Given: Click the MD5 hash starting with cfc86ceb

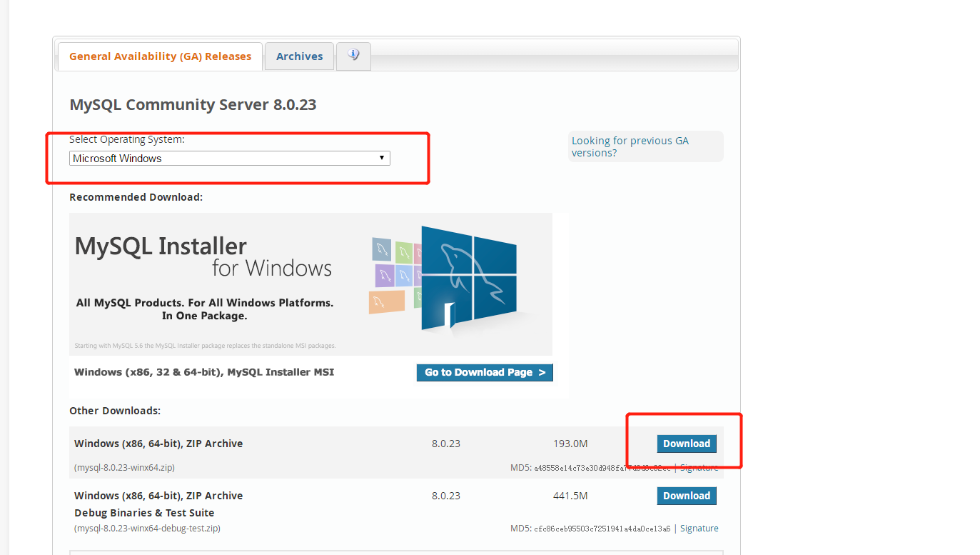Looking at the screenshot, I should [x=602, y=529].
